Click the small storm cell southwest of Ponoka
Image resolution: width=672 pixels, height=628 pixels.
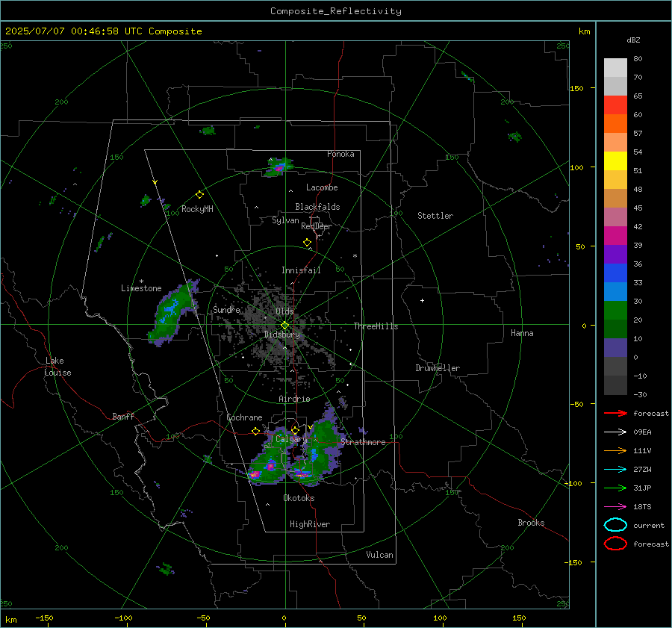click(x=279, y=167)
